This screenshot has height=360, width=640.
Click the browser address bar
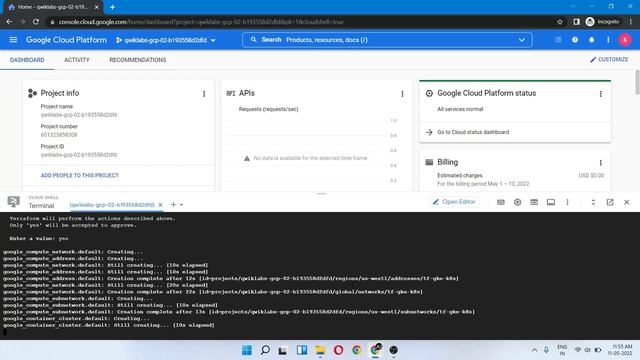[x=302, y=22]
